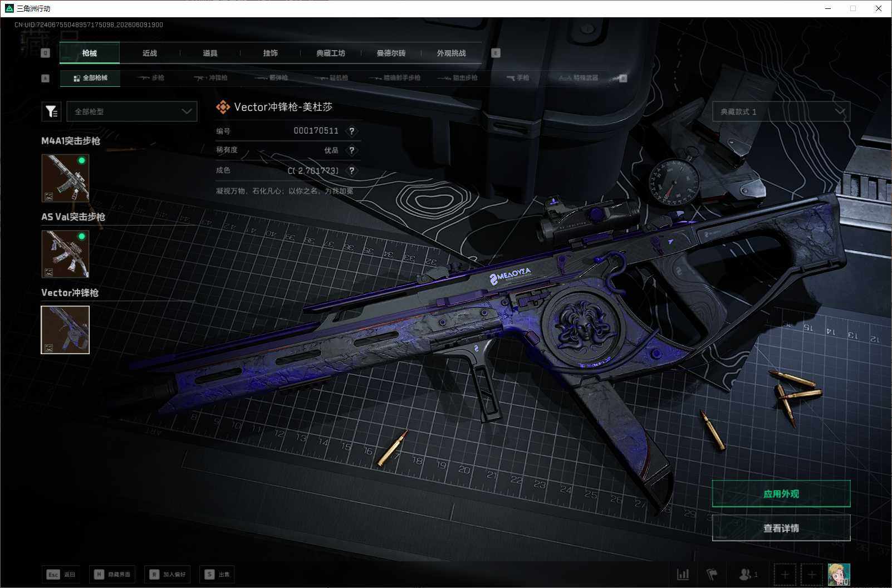
Task: Select the 冲锋枪 category
Action: 210,78
